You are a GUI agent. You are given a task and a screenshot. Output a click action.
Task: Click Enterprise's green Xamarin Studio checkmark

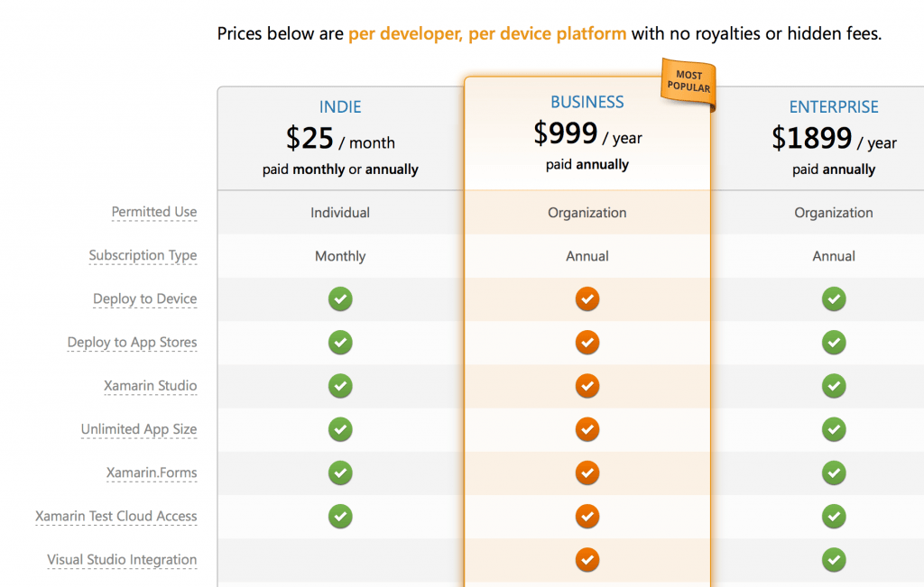833,386
